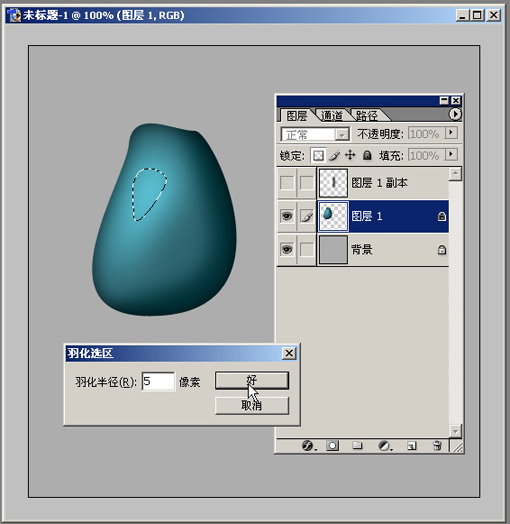
Task: Collapse the Layers palette with minimize button
Action: 444,101
